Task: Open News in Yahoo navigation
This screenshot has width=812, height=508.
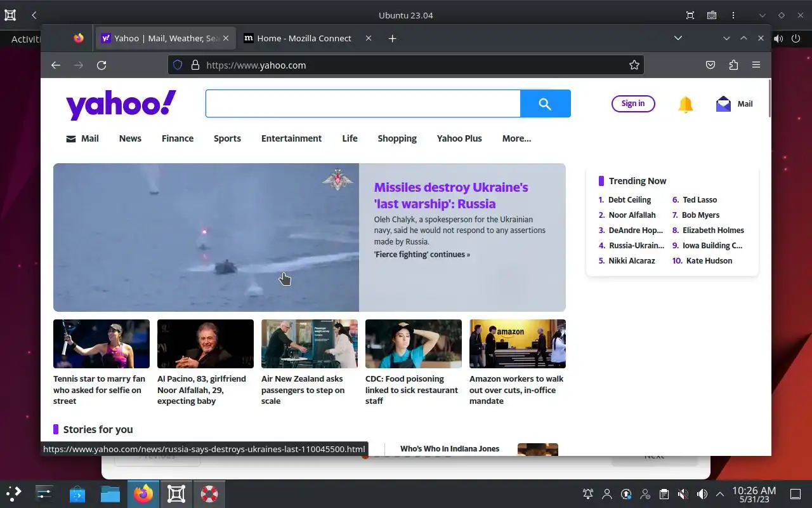Action: [130, 138]
